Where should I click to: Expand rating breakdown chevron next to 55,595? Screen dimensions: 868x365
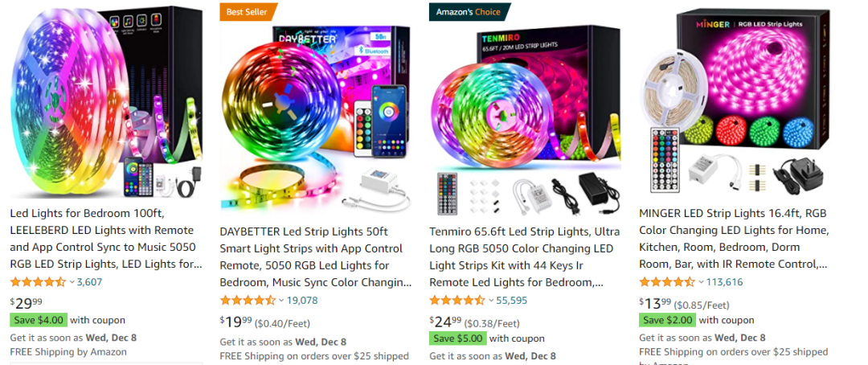click(x=491, y=301)
